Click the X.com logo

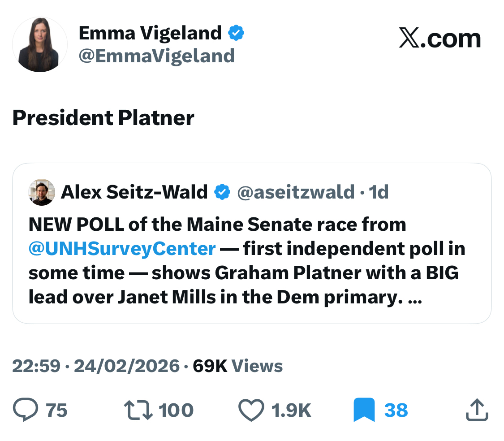point(439,39)
